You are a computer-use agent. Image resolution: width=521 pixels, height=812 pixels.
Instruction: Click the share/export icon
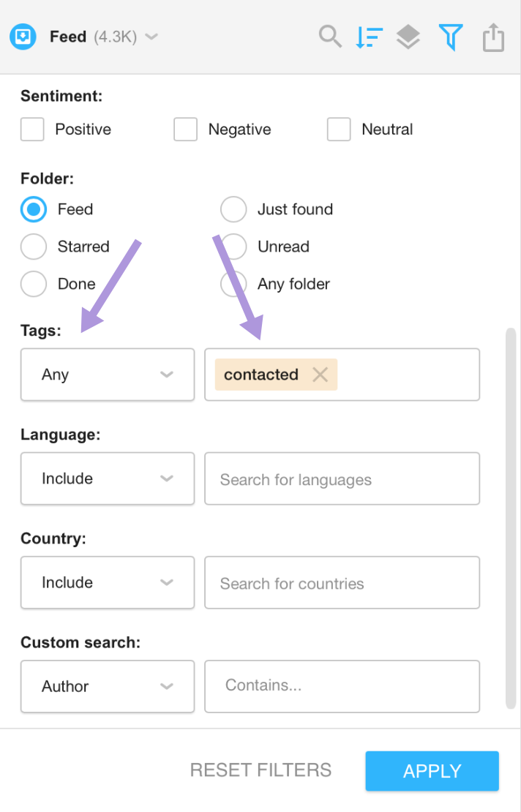click(x=493, y=37)
